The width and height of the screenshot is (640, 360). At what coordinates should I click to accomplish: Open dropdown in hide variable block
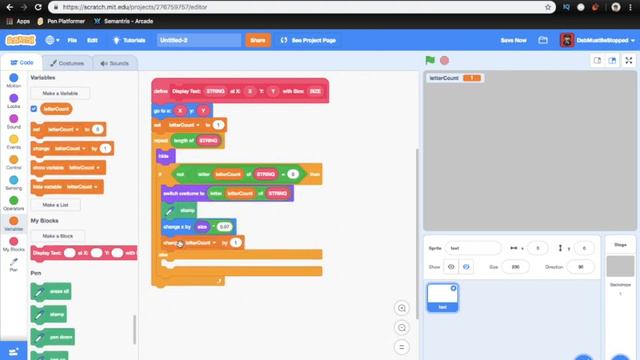tap(82, 187)
